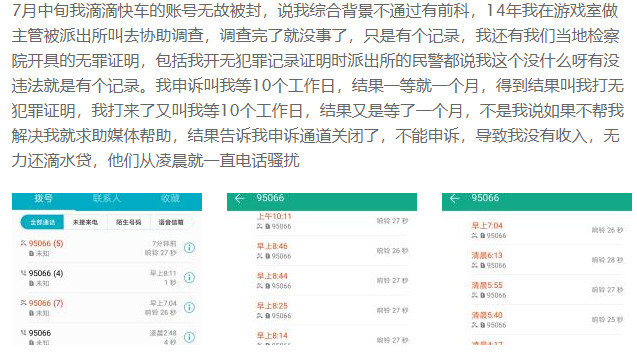Click missed call icon under 早上8:46

pos(260,256)
